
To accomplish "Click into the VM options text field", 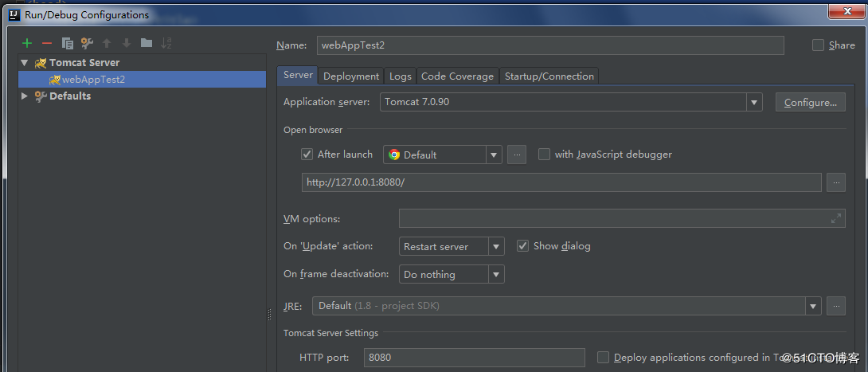I will 622,219.
